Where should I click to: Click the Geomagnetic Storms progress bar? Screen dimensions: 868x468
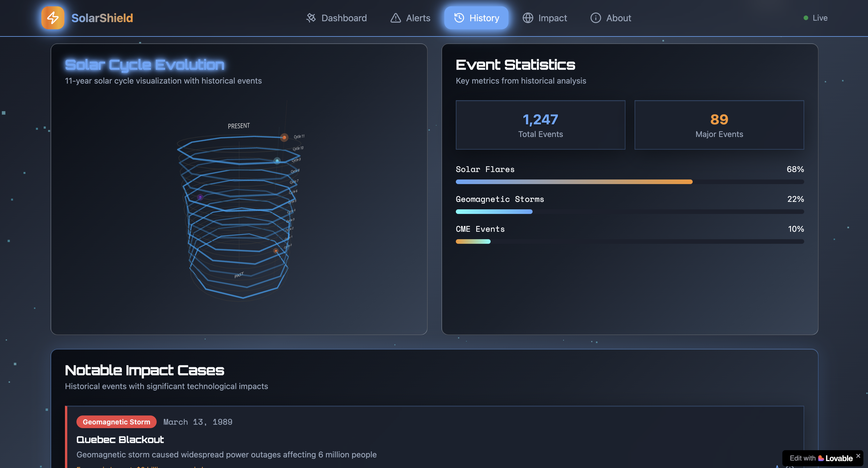pyautogui.click(x=629, y=212)
